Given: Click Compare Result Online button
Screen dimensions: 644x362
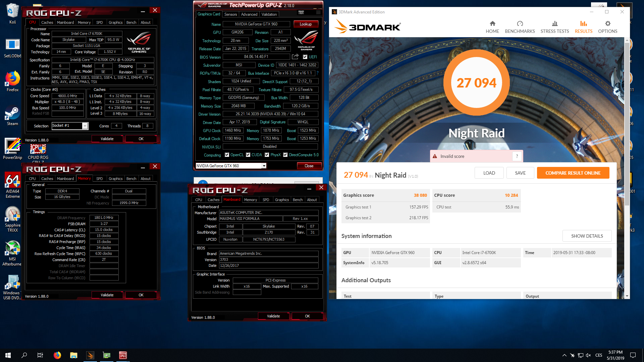Looking at the screenshot, I should 573,173.
